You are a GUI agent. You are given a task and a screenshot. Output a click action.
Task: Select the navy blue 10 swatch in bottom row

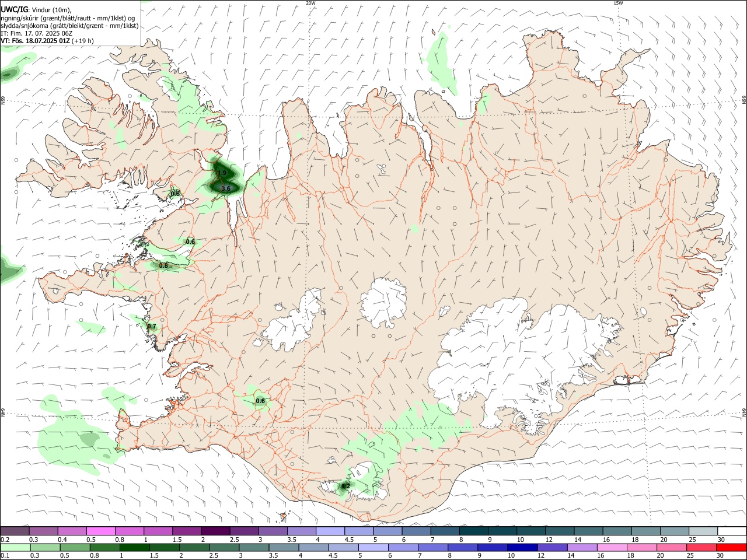click(522, 547)
